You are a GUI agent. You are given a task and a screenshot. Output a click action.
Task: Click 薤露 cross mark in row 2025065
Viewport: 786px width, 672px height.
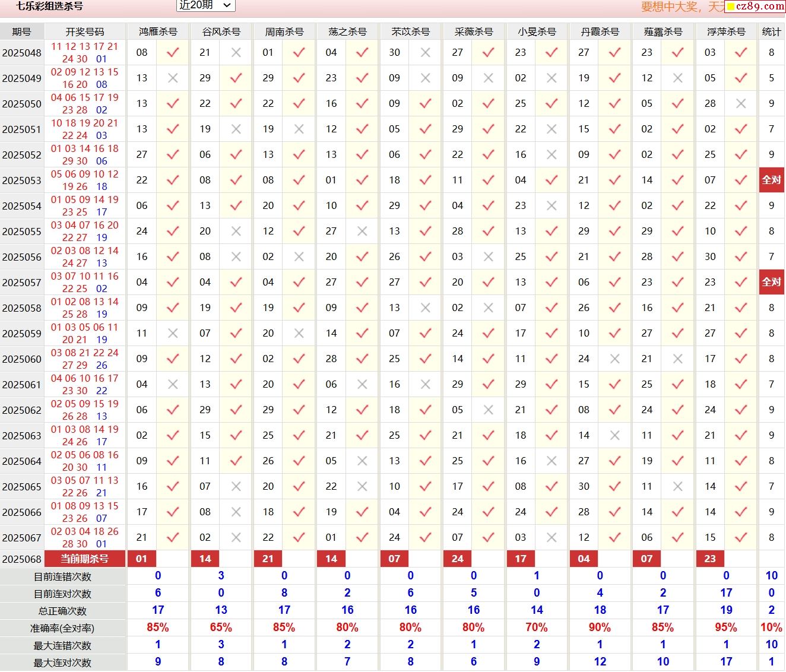[x=678, y=486]
